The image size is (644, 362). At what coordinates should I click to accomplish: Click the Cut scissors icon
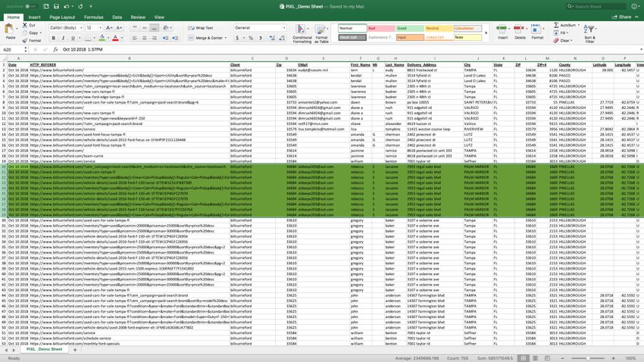tap(25, 25)
